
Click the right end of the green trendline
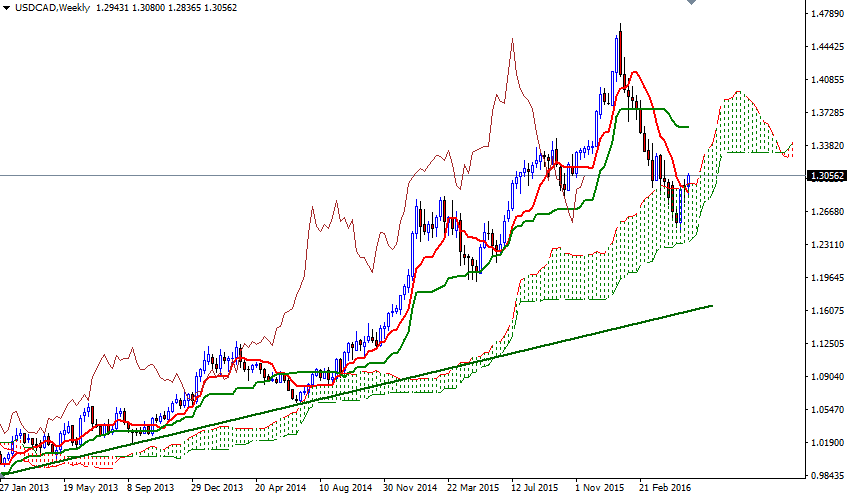point(711,306)
